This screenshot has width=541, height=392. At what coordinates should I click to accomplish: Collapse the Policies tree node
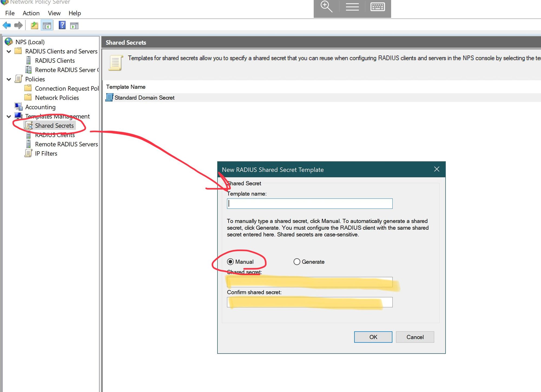click(9, 79)
